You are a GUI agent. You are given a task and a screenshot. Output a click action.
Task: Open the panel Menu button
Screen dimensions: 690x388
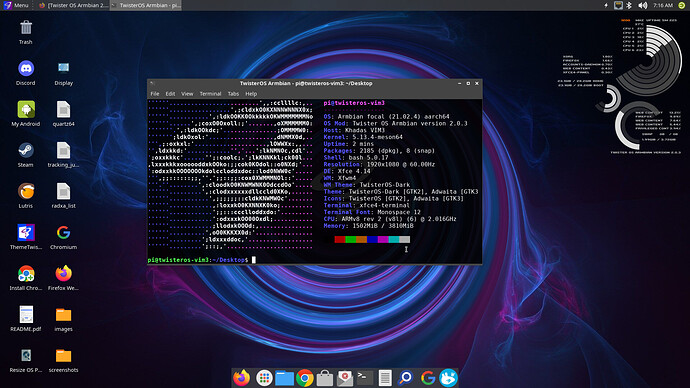[x=16, y=5]
